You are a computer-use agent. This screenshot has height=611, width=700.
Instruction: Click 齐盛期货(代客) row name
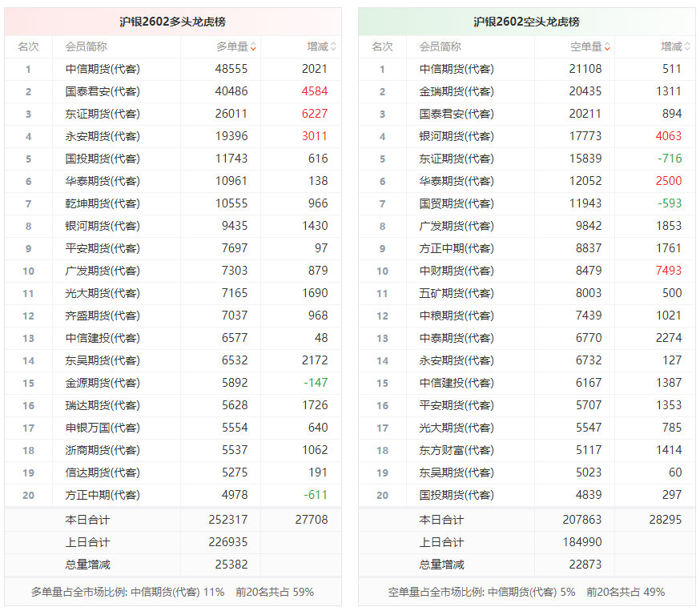(x=103, y=316)
